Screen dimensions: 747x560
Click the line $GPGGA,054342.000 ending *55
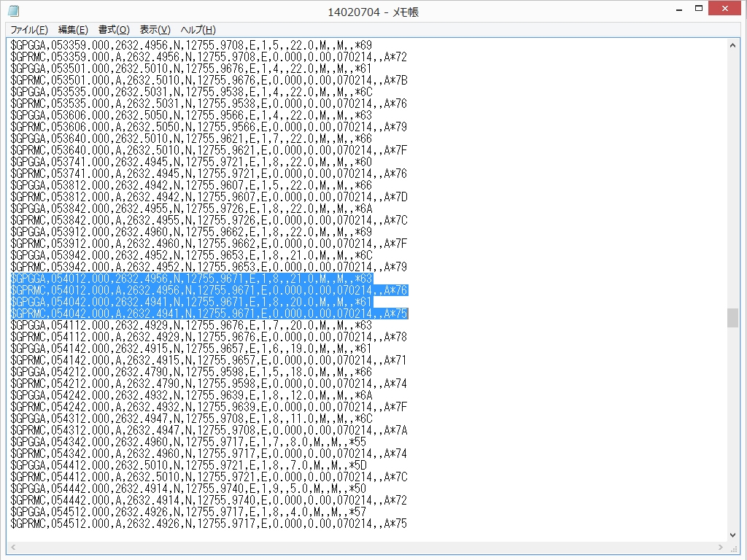[188, 442]
